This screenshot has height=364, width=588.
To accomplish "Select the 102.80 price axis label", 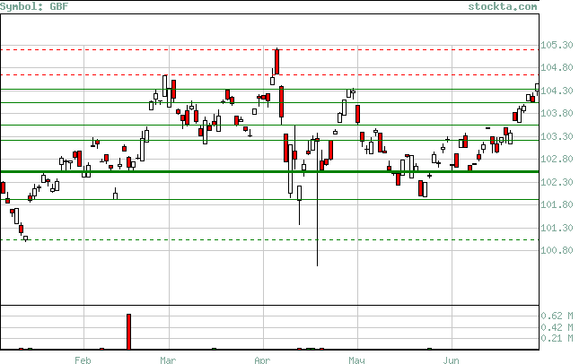I will pos(557,159).
